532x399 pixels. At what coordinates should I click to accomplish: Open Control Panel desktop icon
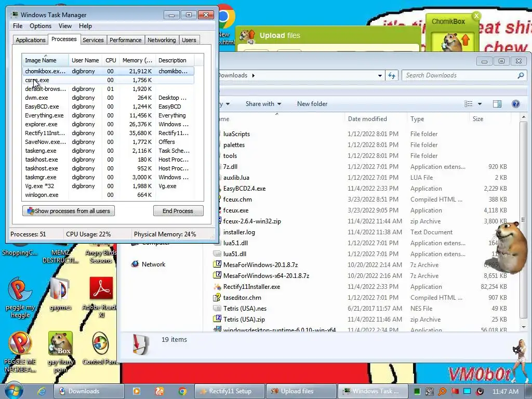pos(100,349)
